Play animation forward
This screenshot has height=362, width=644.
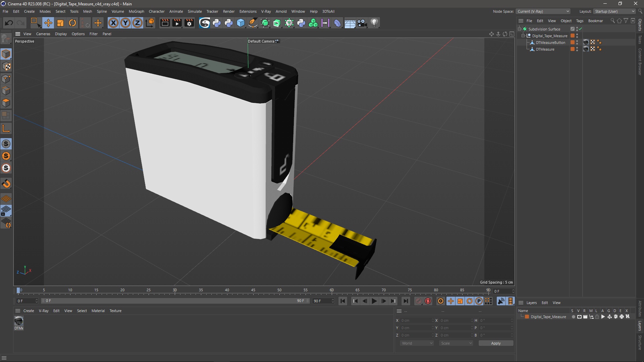[374, 301]
